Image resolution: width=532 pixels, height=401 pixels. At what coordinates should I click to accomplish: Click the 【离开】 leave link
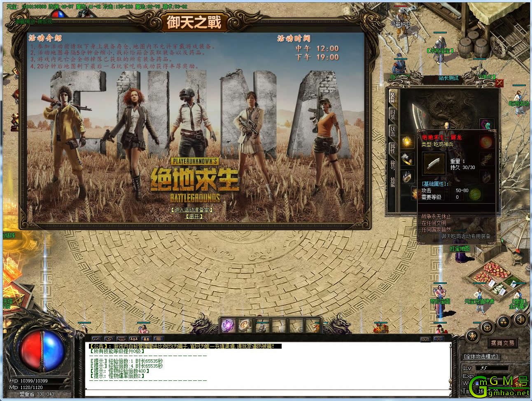[x=194, y=216]
